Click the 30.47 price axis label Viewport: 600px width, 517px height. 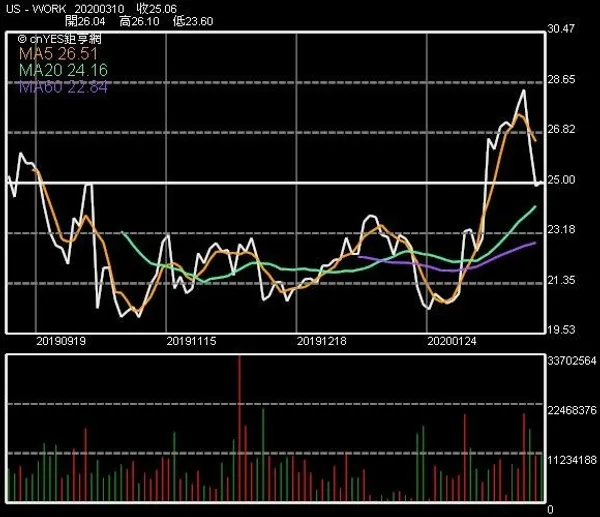click(565, 30)
